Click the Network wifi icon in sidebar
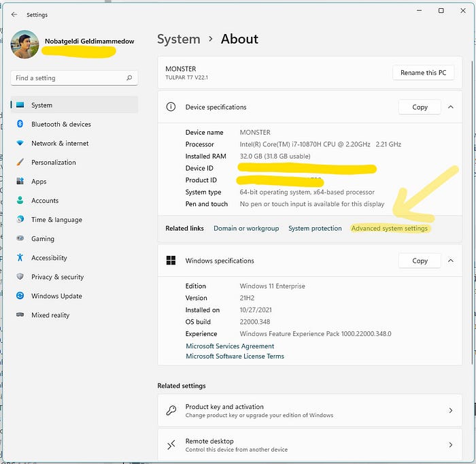 coord(20,143)
